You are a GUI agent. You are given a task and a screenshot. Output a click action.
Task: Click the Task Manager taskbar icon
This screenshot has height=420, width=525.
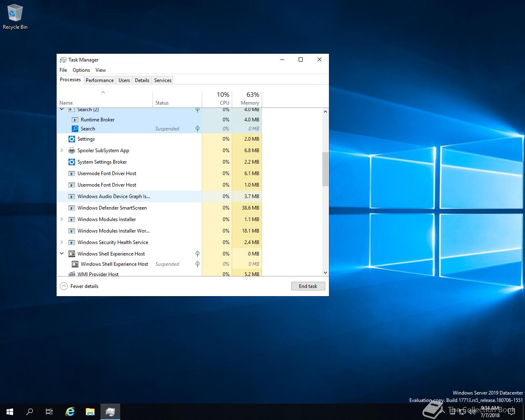pyautogui.click(x=110, y=412)
